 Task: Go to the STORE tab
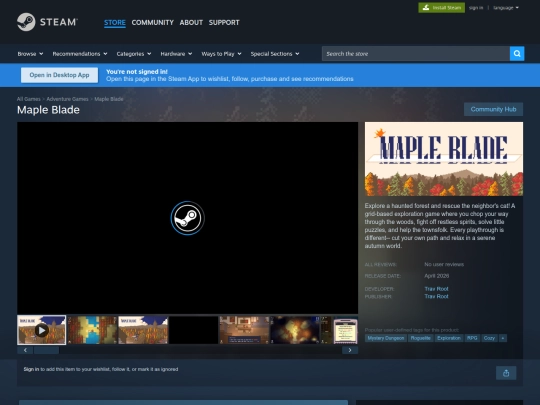tap(115, 22)
